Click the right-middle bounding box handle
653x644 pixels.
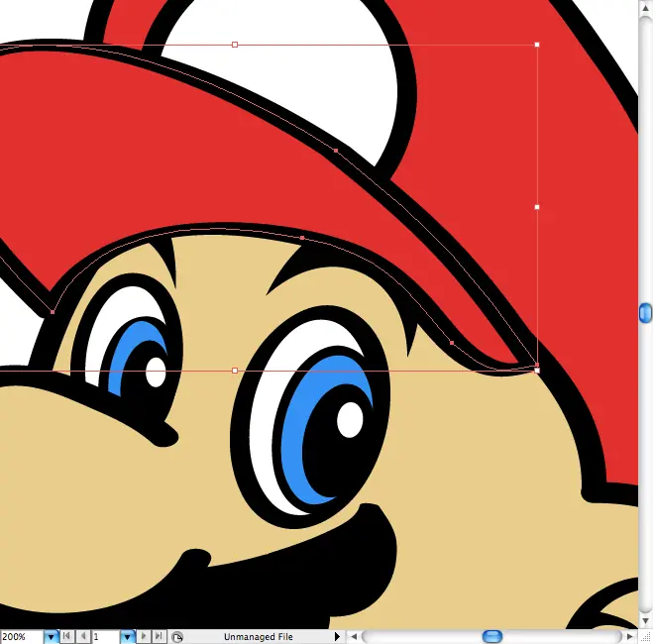[537, 207]
